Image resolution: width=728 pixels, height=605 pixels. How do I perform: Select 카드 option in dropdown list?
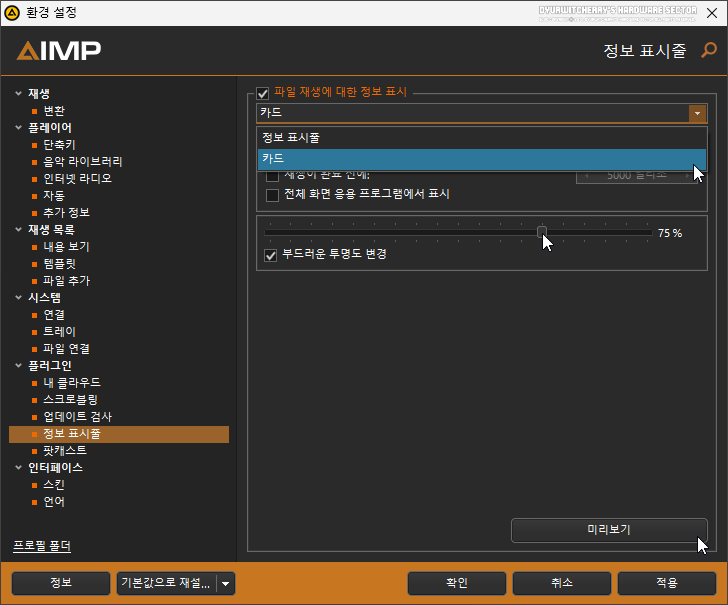pyautogui.click(x=482, y=159)
